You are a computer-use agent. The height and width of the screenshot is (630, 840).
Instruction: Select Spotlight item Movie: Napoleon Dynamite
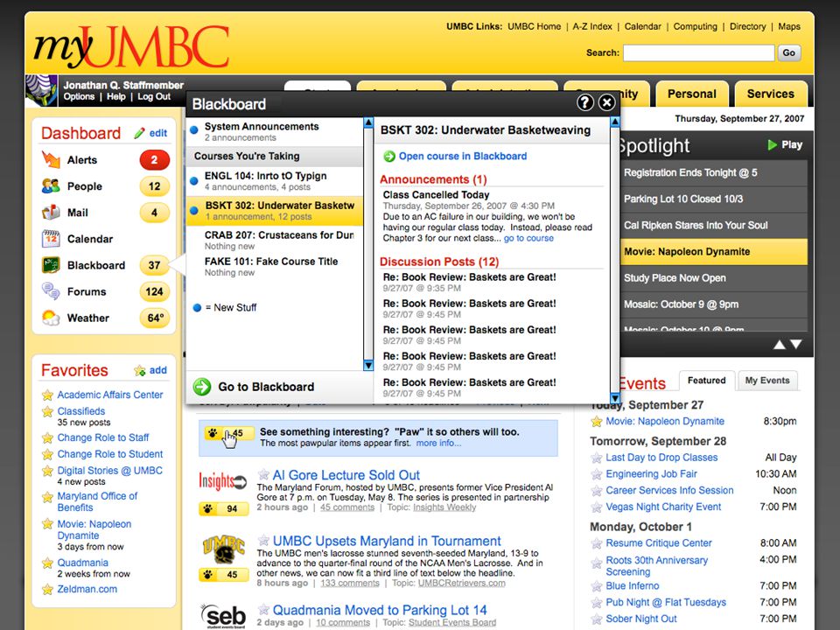pyautogui.click(x=714, y=252)
